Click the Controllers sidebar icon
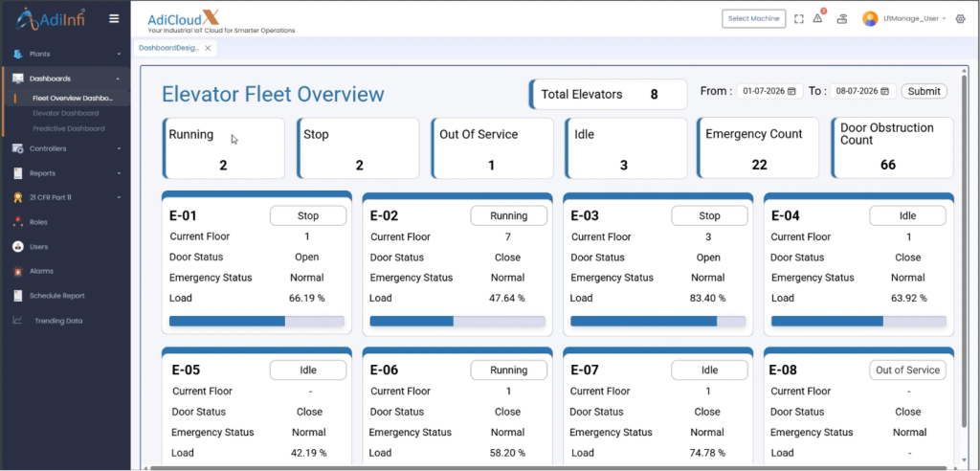This screenshot has height=471, width=980. (17, 149)
